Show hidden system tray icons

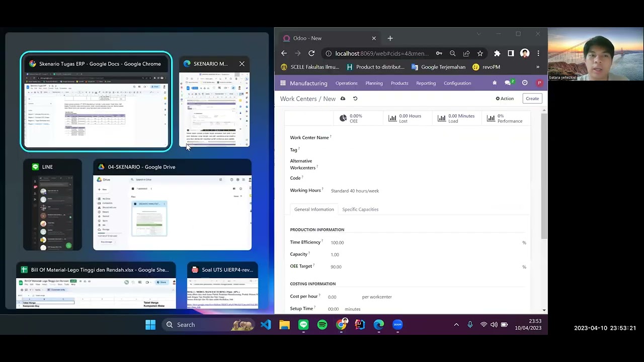pyautogui.click(x=456, y=325)
